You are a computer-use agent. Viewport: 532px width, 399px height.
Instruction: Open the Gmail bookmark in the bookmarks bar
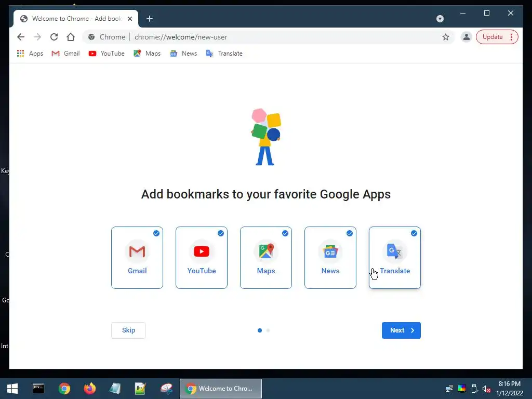click(x=65, y=54)
